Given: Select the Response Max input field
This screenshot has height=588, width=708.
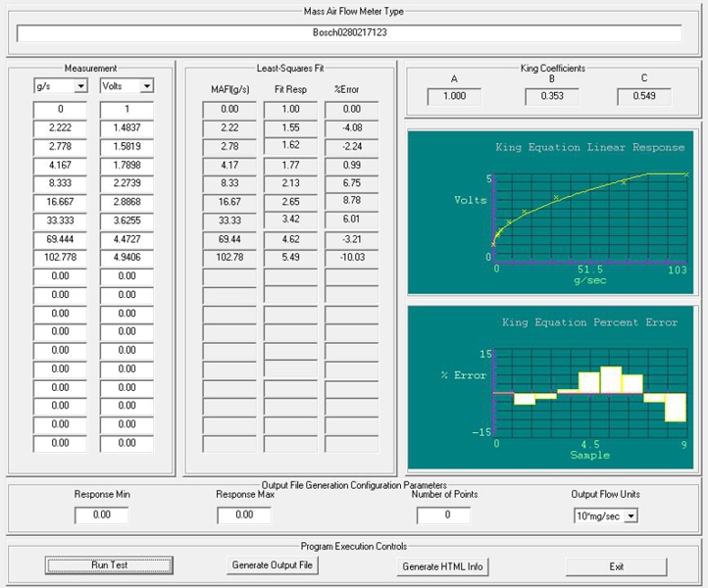Looking at the screenshot, I should 243,514.
